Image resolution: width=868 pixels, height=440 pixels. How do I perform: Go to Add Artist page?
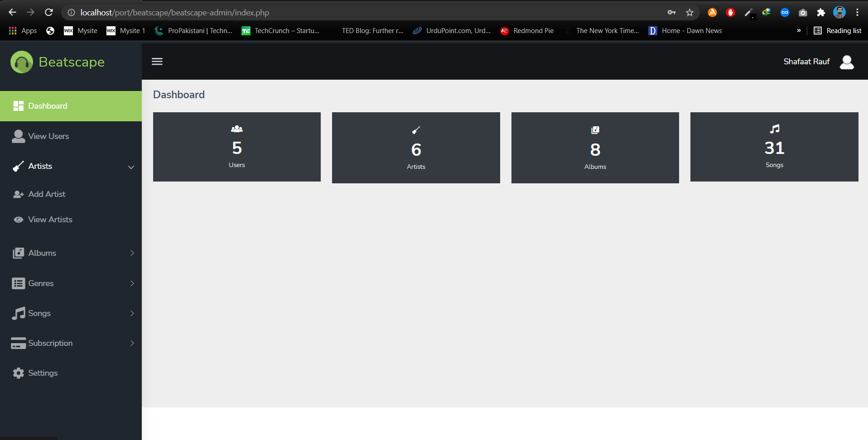pyautogui.click(x=47, y=194)
